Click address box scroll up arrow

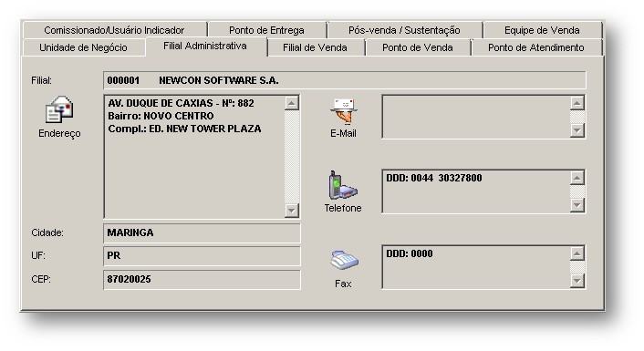292,103
